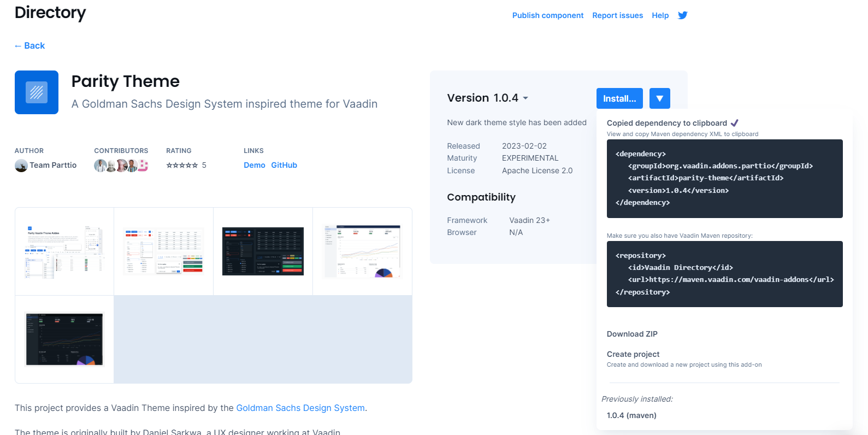Click the Vaadin repository XML code block
Screen dimensions: 868x435
point(725,274)
